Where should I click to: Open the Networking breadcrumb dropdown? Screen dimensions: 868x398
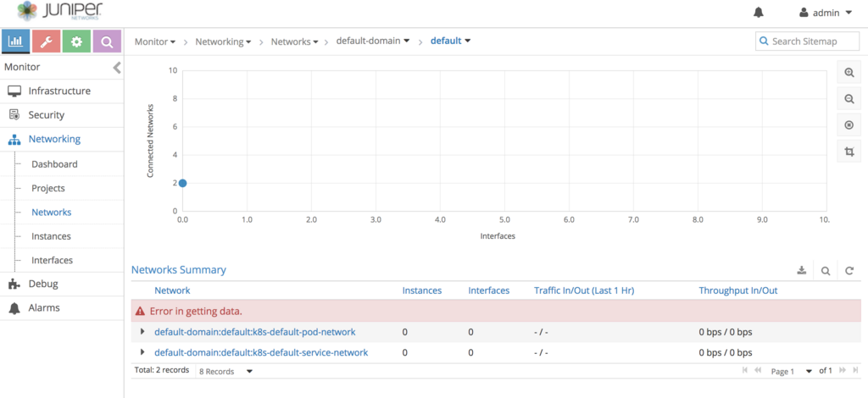[x=223, y=41]
